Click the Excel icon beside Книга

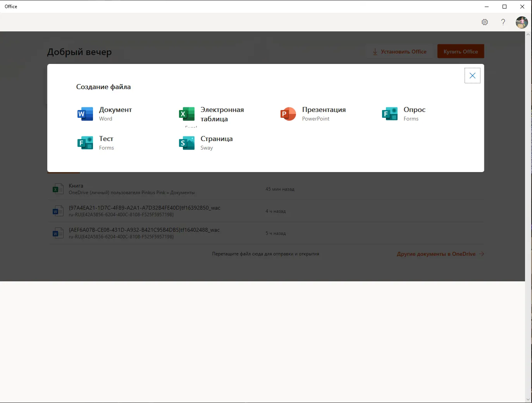click(58, 189)
